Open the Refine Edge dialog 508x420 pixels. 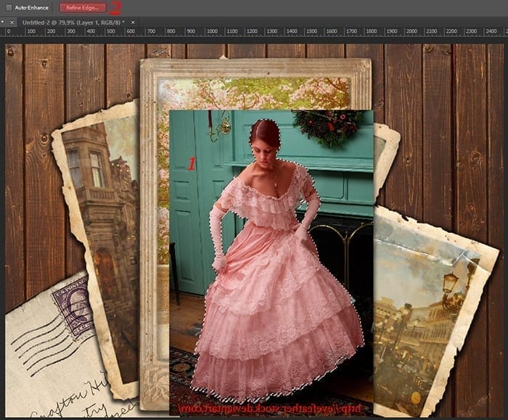(83, 8)
